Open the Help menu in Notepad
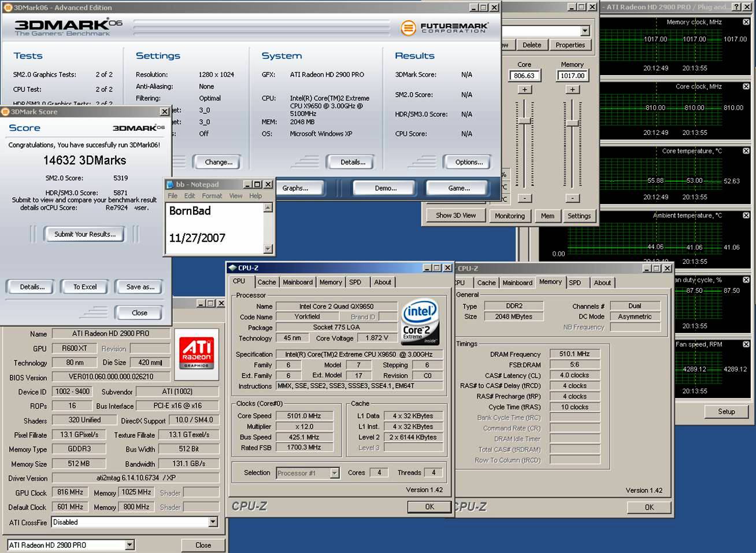This screenshot has height=553, width=756. [255, 196]
